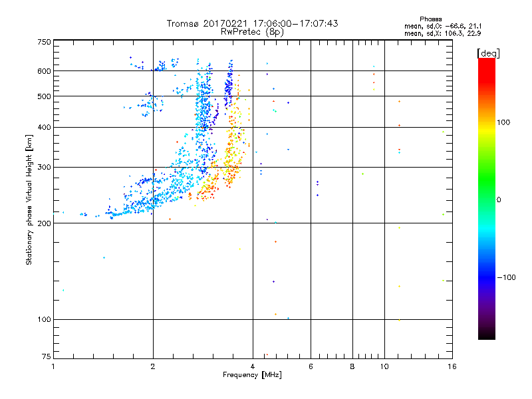
Task: Click the '750' height tick label
Action: (44, 42)
